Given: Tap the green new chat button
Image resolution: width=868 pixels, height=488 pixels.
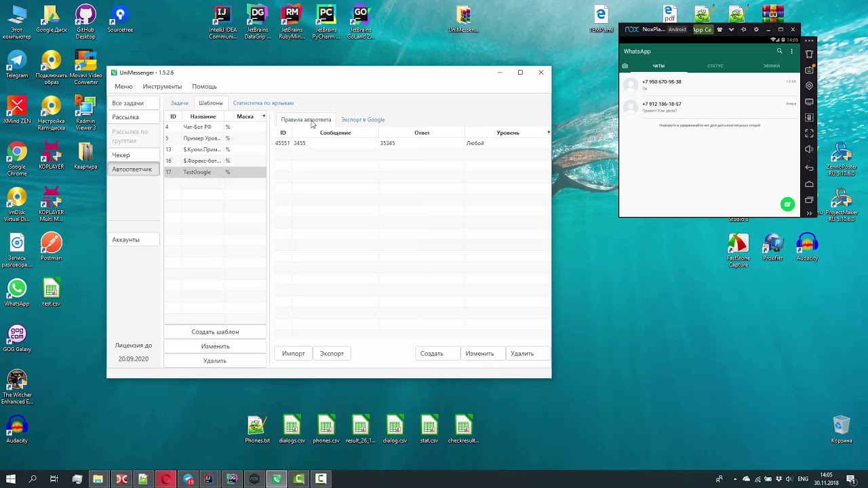Looking at the screenshot, I should click(787, 204).
